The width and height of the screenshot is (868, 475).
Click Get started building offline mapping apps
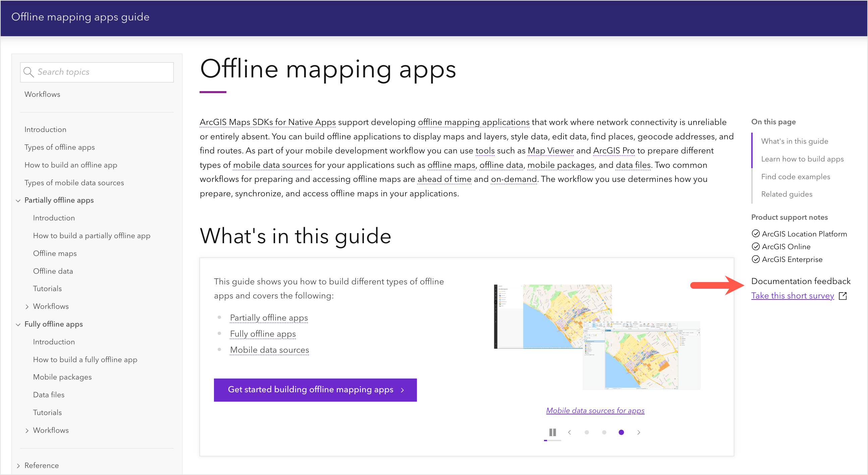[x=315, y=390]
